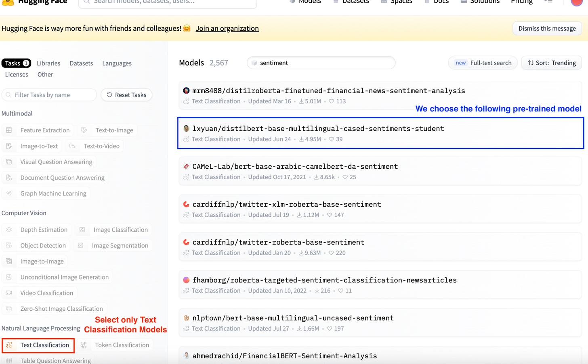The image size is (588, 364).
Task: Switch to the Libraries filter tab
Action: point(48,63)
